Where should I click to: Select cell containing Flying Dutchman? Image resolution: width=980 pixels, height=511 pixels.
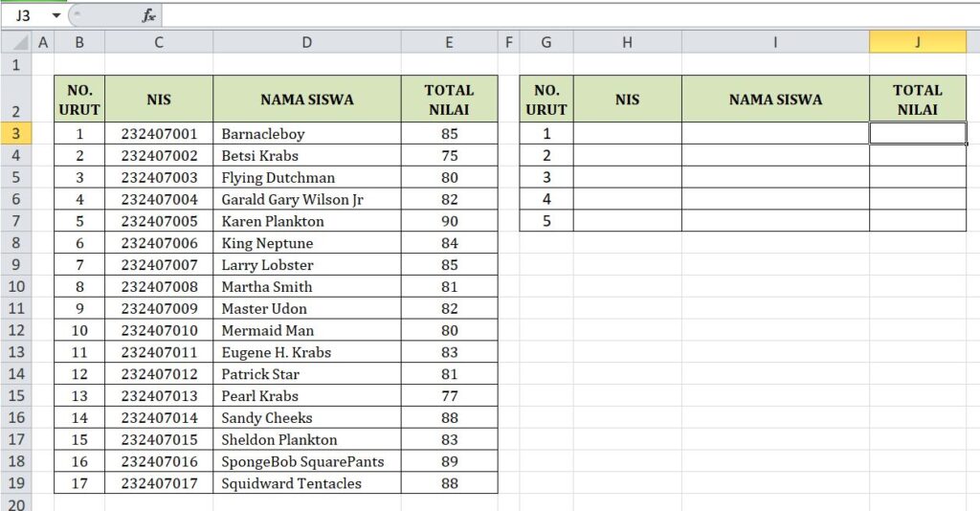coord(307,177)
